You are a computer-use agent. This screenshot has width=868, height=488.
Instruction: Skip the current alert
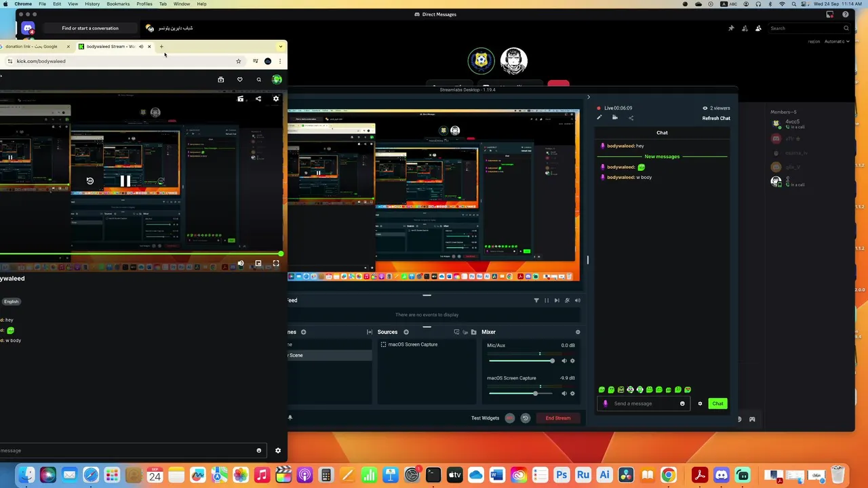click(x=557, y=300)
